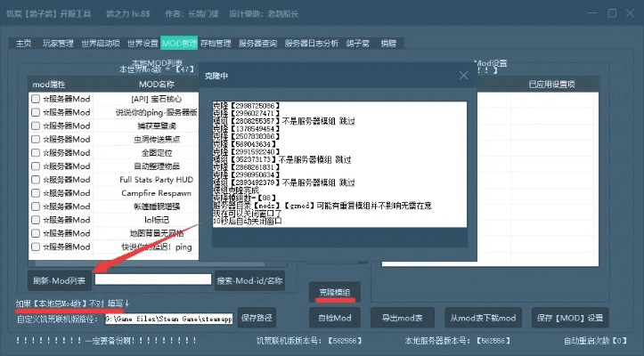Click log line 10秒后自动关闭窗口
Viewport: 644px width, 356px height.
248,221
